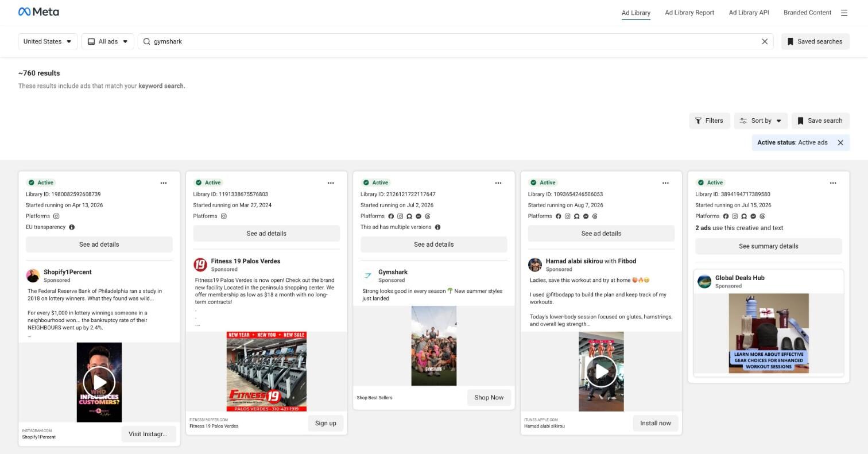Click Fitness 19 Palos Verdes advertiser name
The width and height of the screenshot is (868, 454).
246,261
